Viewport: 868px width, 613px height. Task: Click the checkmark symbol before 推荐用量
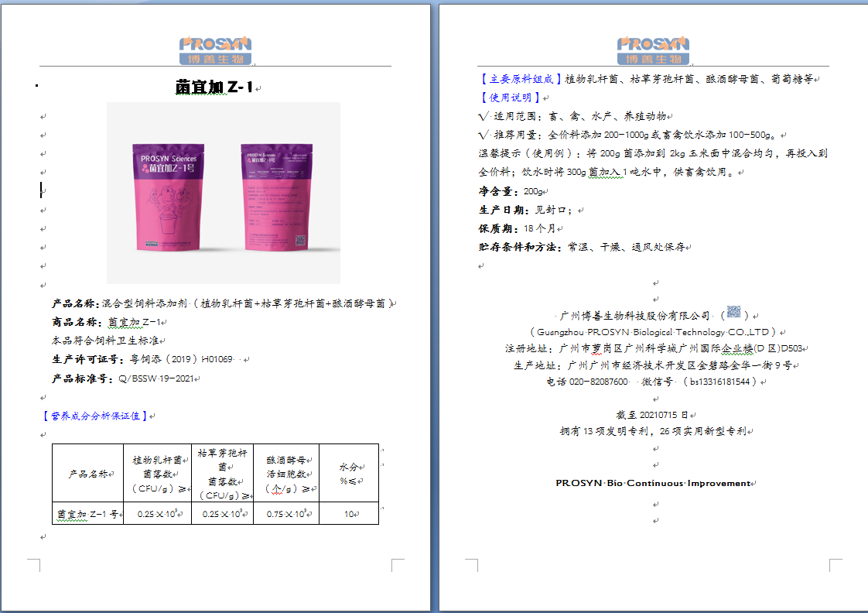(x=484, y=135)
